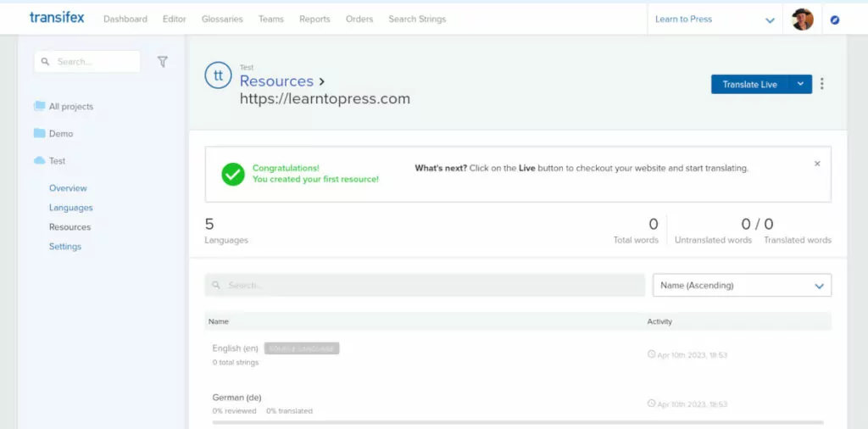This screenshot has width=868, height=429.
Task: Expand the Learn to Press organization dropdown
Action: click(715, 19)
